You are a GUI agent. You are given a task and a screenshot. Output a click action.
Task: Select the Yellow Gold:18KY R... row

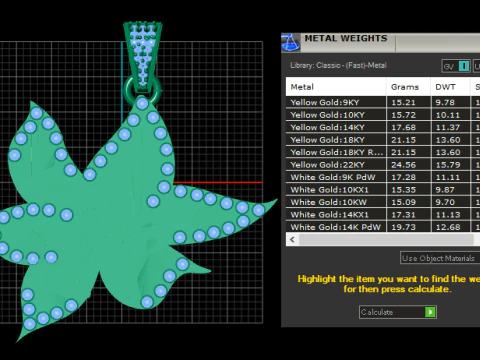click(x=383, y=152)
